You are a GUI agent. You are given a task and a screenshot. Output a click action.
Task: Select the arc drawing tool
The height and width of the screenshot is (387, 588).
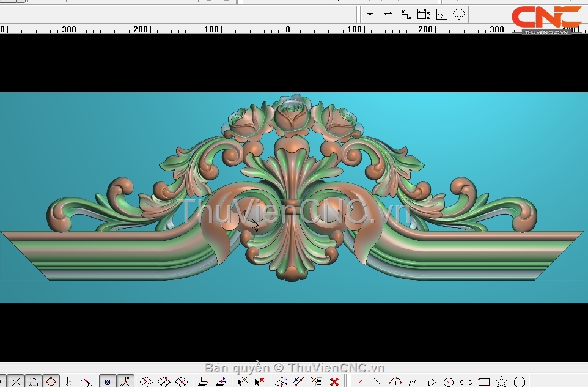[395, 382]
